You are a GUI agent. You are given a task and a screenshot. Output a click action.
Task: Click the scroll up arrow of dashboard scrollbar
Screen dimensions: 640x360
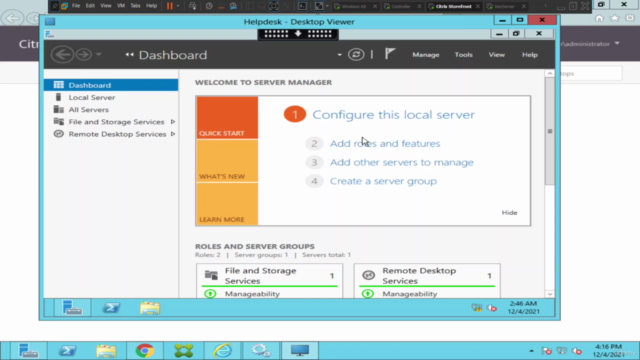coord(550,73)
